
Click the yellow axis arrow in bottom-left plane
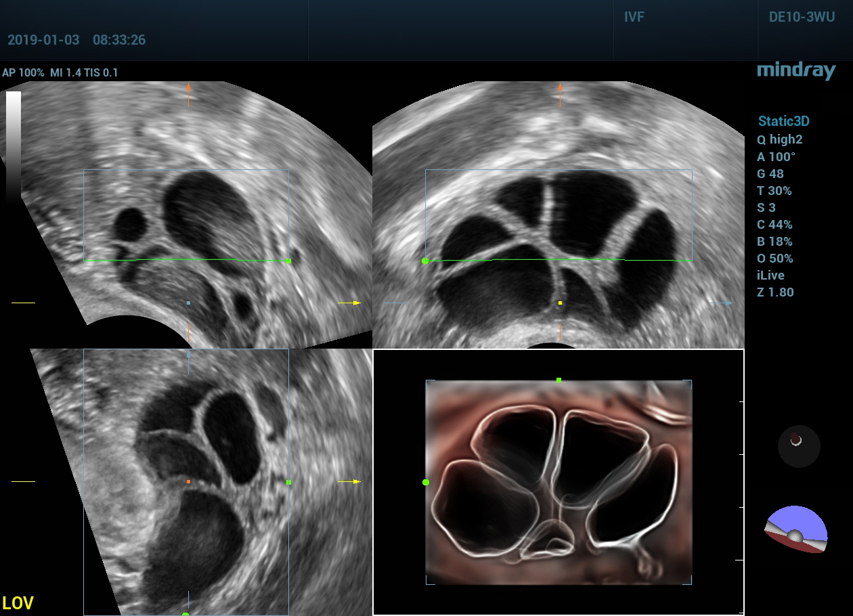349,481
